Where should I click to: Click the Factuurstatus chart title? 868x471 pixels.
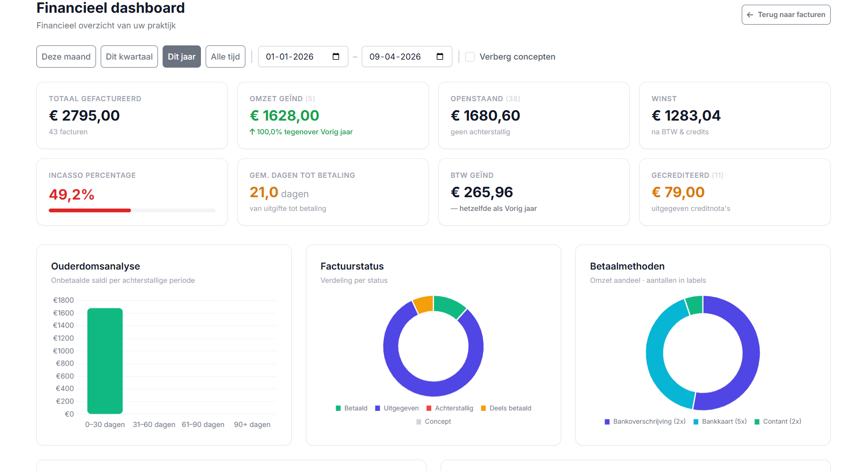coord(352,266)
